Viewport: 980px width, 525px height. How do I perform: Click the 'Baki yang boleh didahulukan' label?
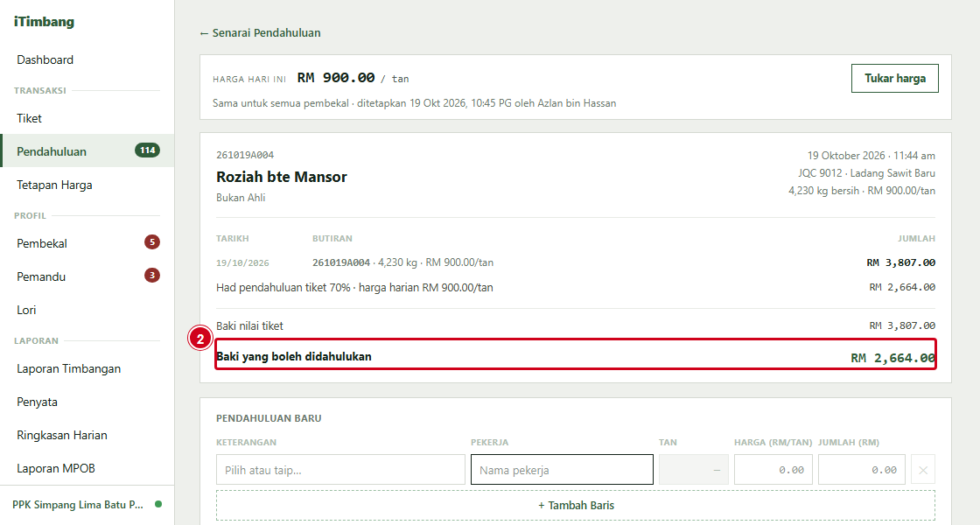(294, 357)
